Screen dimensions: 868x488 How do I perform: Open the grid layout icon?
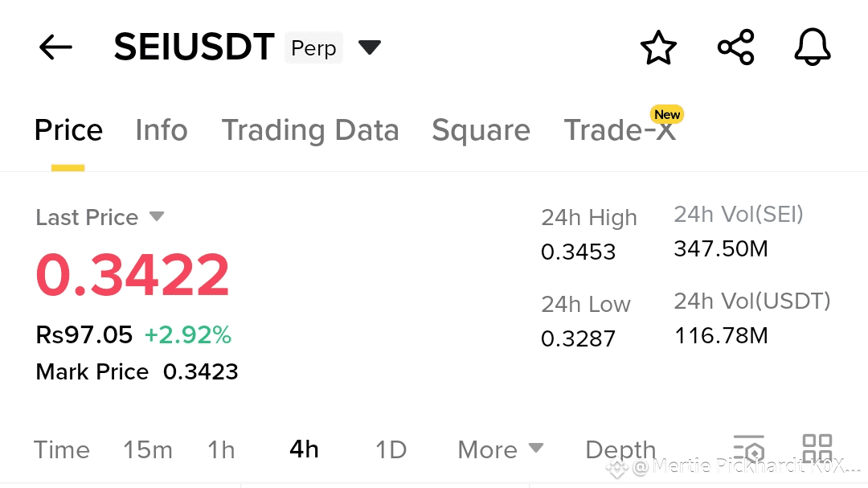point(817,448)
